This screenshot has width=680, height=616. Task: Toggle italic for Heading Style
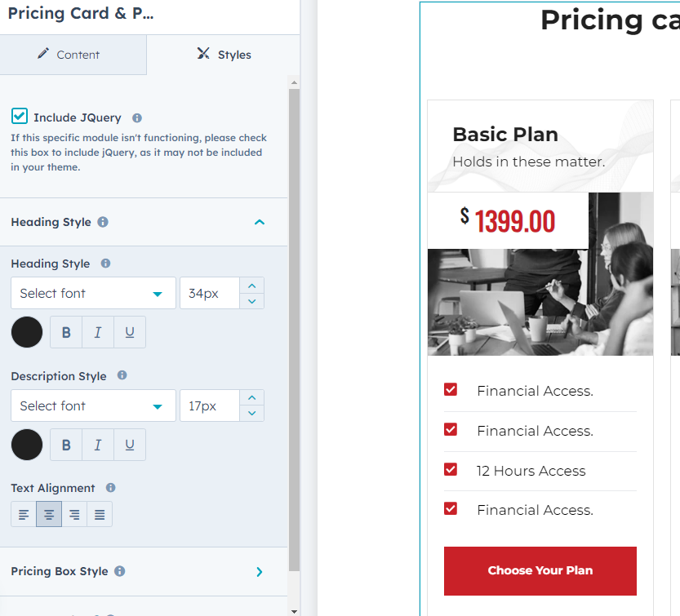pyautogui.click(x=98, y=332)
